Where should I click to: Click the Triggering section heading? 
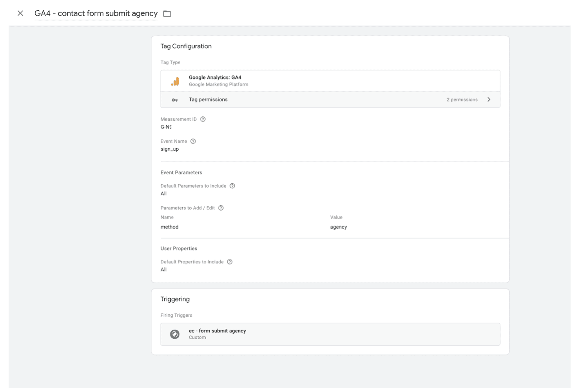pos(175,299)
